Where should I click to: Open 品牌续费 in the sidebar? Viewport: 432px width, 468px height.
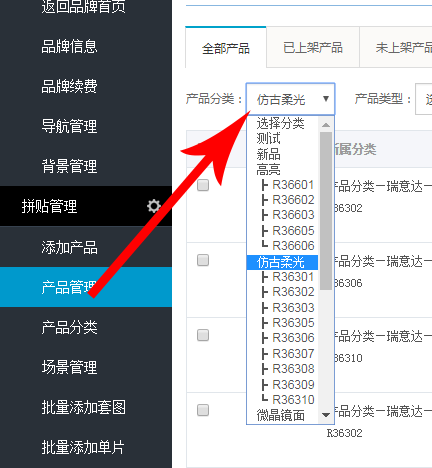tap(69, 86)
